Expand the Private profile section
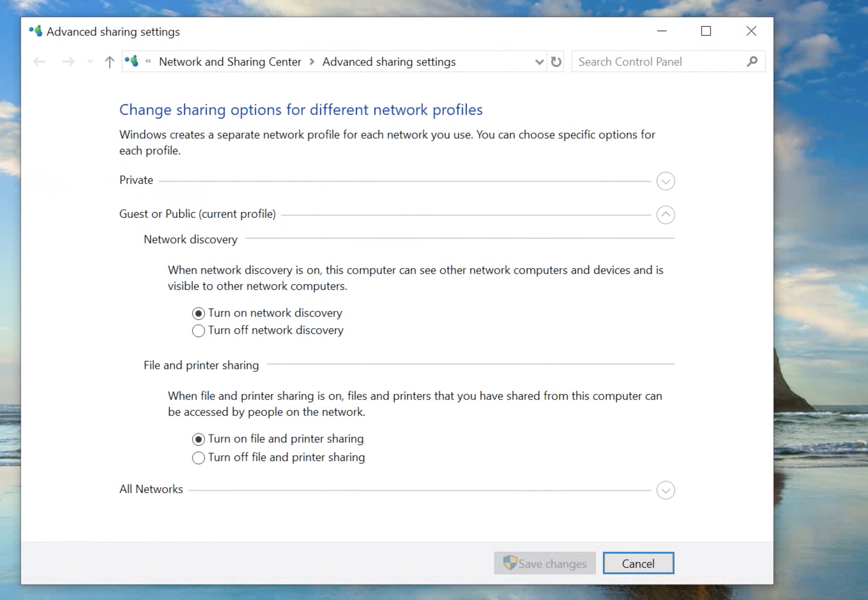This screenshot has height=600, width=868. coord(665,181)
